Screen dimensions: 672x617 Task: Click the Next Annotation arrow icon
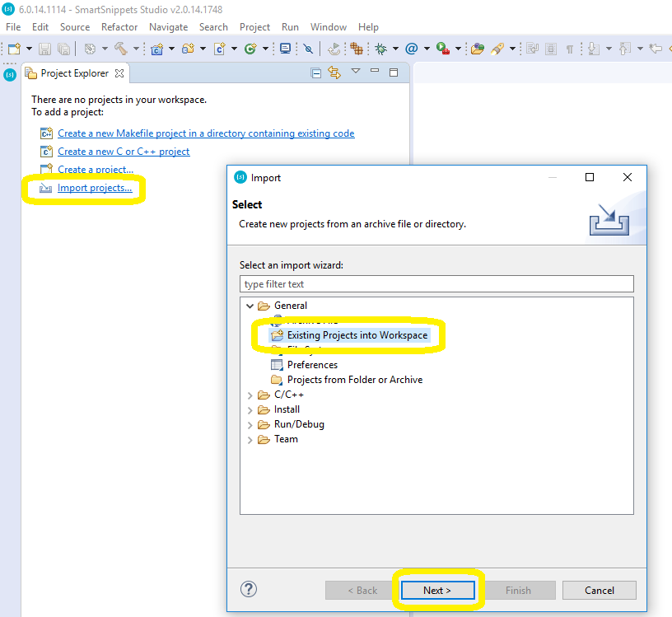[x=594, y=49]
